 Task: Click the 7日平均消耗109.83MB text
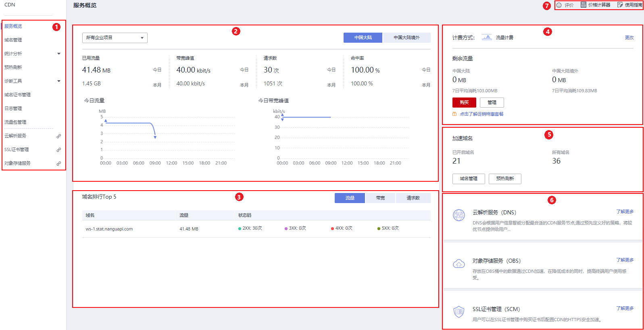pyautogui.click(x=575, y=91)
